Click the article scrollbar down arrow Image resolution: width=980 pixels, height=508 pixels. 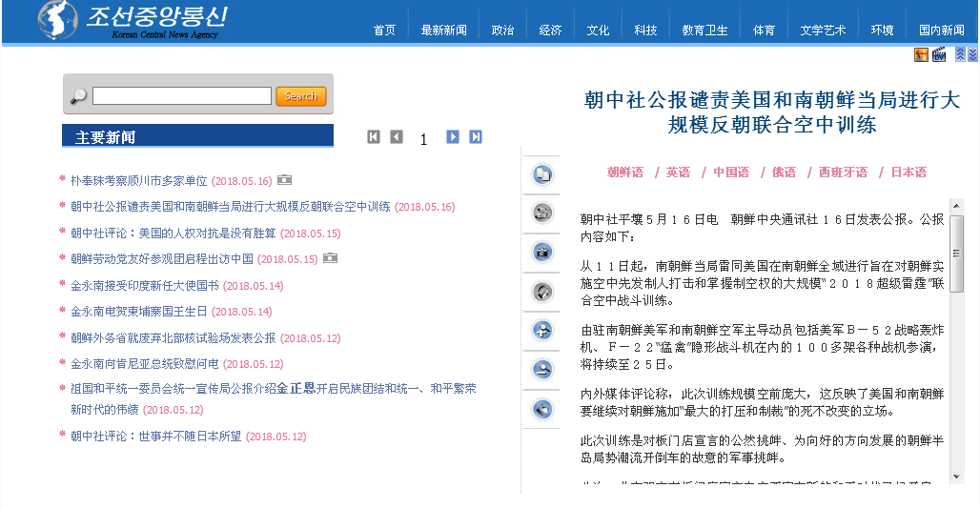(956, 477)
